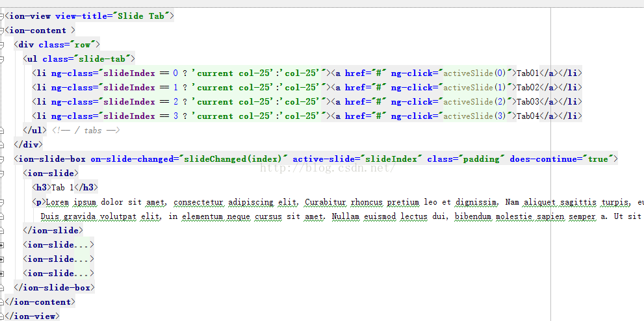Click slideIndex in the == 3 condition
The width and height of the screenshot is (644, 321).
(129, 116)
